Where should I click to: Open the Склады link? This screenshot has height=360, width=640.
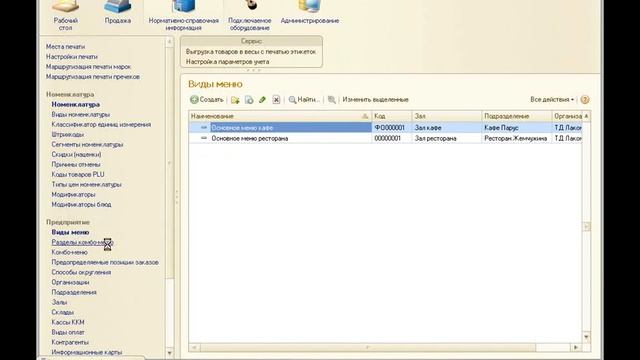pos(62,312)
